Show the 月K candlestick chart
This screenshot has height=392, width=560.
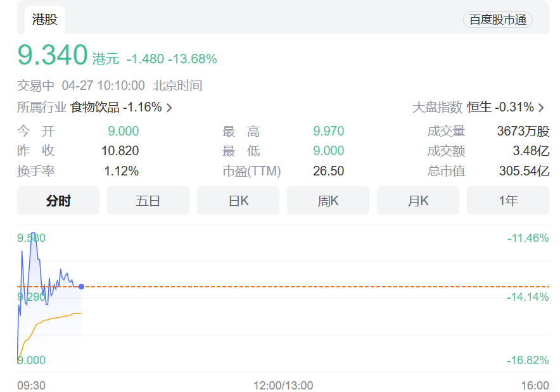418,201
